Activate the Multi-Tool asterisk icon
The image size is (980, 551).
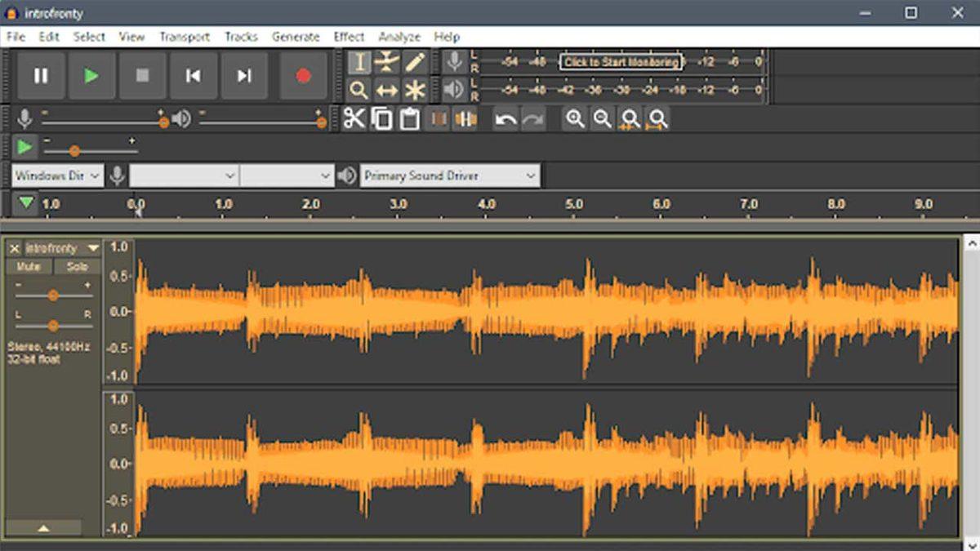415,90
